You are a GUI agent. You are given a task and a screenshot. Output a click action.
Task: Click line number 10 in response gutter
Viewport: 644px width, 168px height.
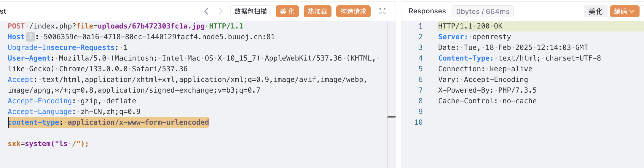point(418,122)
